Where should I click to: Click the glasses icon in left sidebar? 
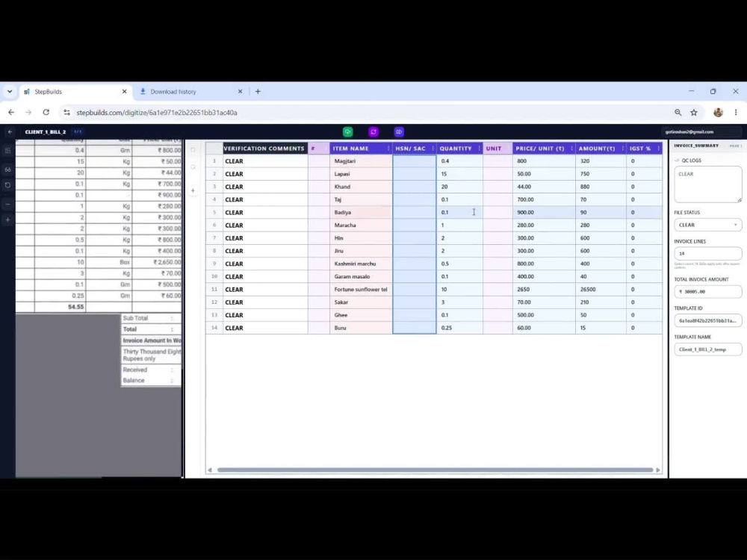pyautogui.click(x=7, y=169)
